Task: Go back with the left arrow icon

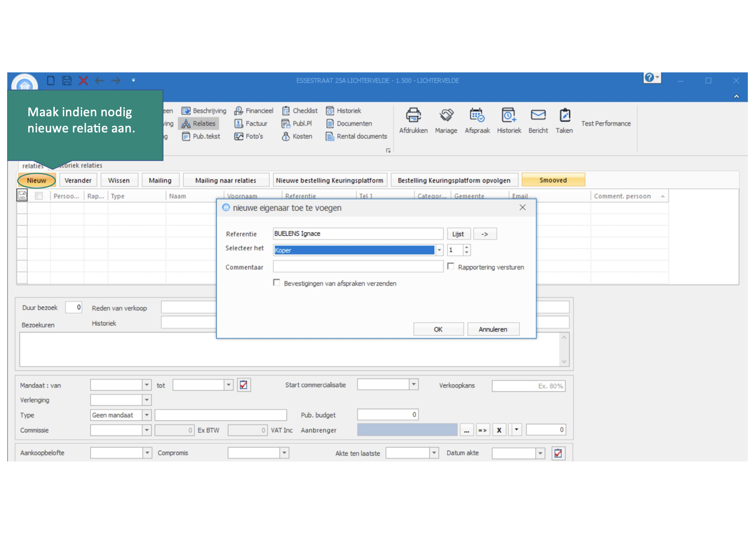Action: [x=99, y=80]
